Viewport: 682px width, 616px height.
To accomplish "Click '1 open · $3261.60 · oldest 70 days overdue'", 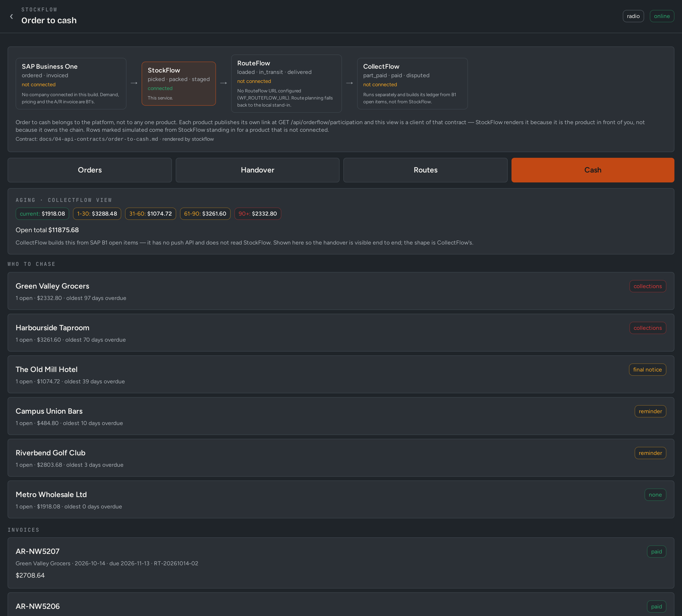I will (70, 340).
